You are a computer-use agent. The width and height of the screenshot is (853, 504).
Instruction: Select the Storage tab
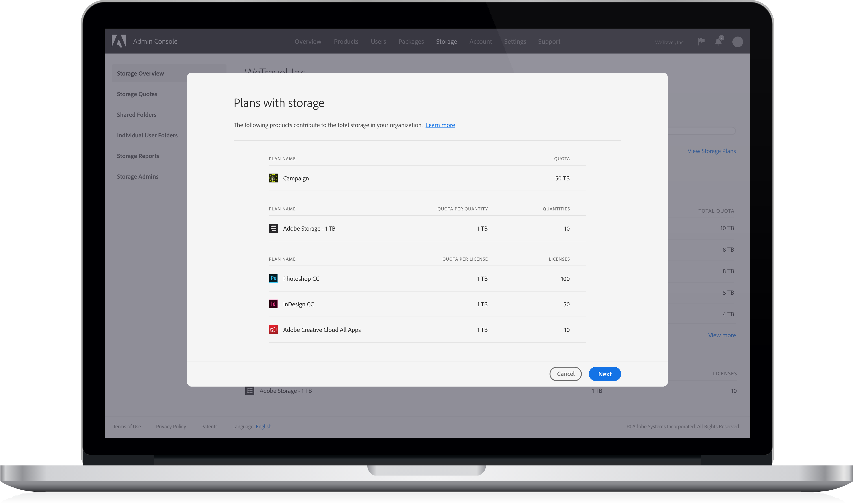click(x=446, y=41)
